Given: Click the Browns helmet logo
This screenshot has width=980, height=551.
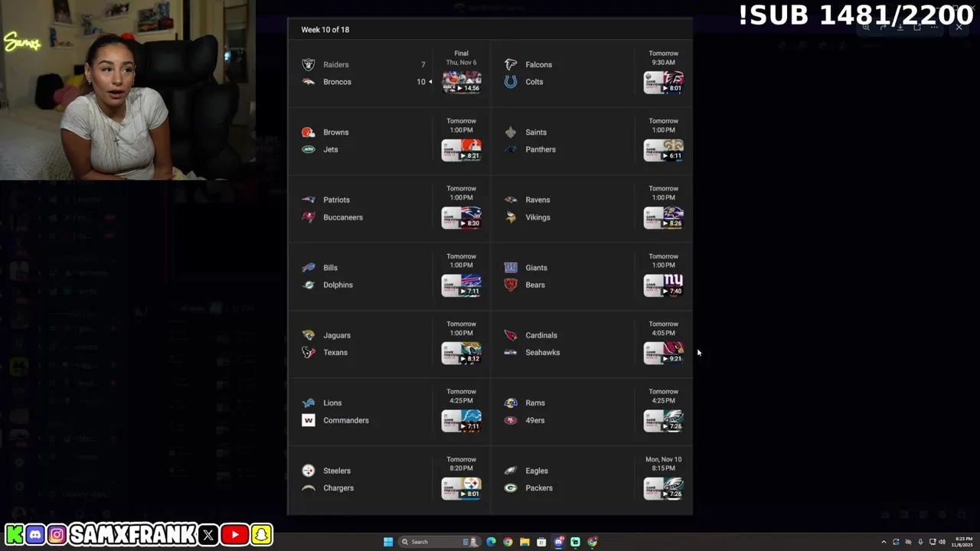Looking at the screenshot, I should tap(309, 132).
